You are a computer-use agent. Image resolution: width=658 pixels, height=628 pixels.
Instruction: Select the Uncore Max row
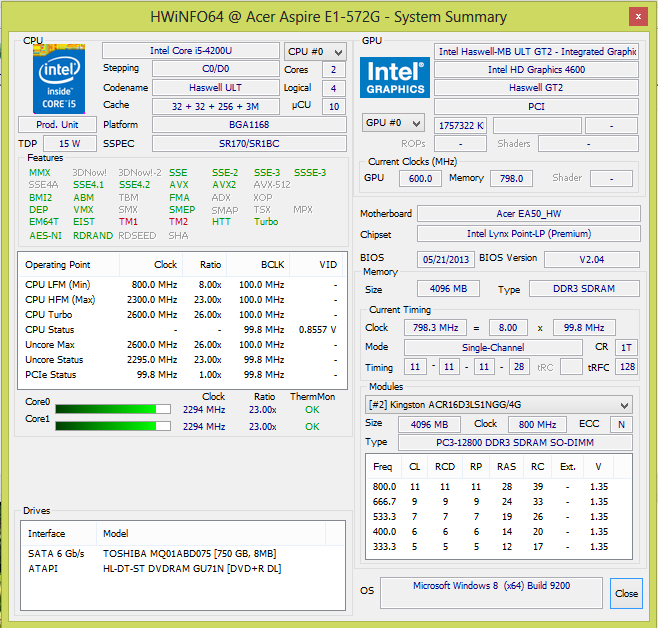[x=182, y=345]
